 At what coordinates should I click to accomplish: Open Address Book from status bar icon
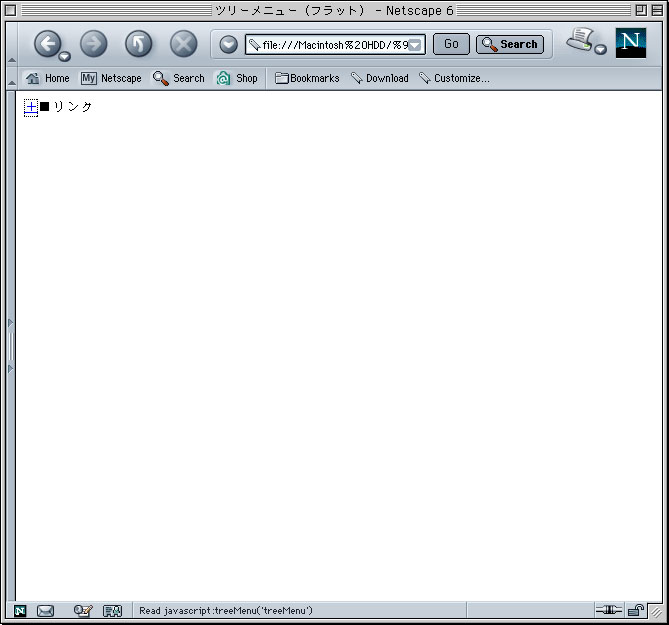click(x=113, y=611)
